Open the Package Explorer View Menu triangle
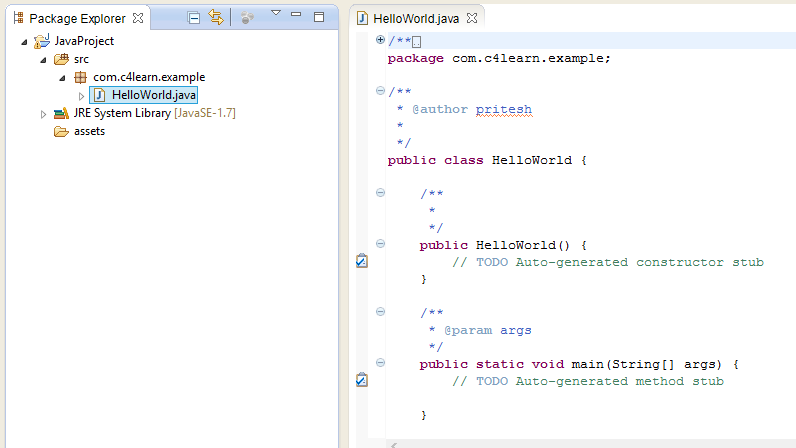The width and height of the screenshot is (796, 448). coord(276,13)
